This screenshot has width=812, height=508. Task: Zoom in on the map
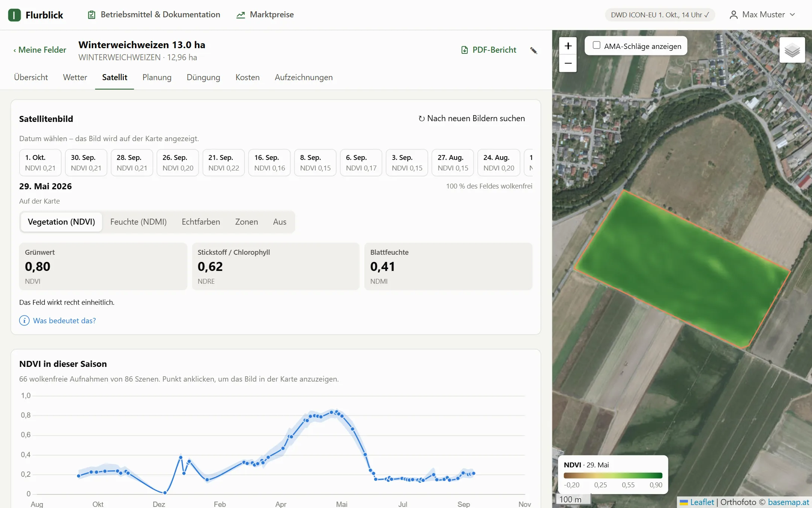coord(568,46)
